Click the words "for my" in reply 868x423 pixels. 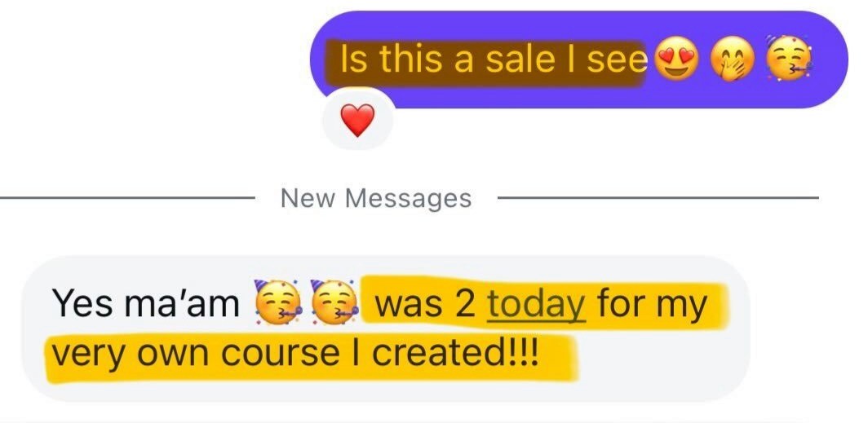652,305
